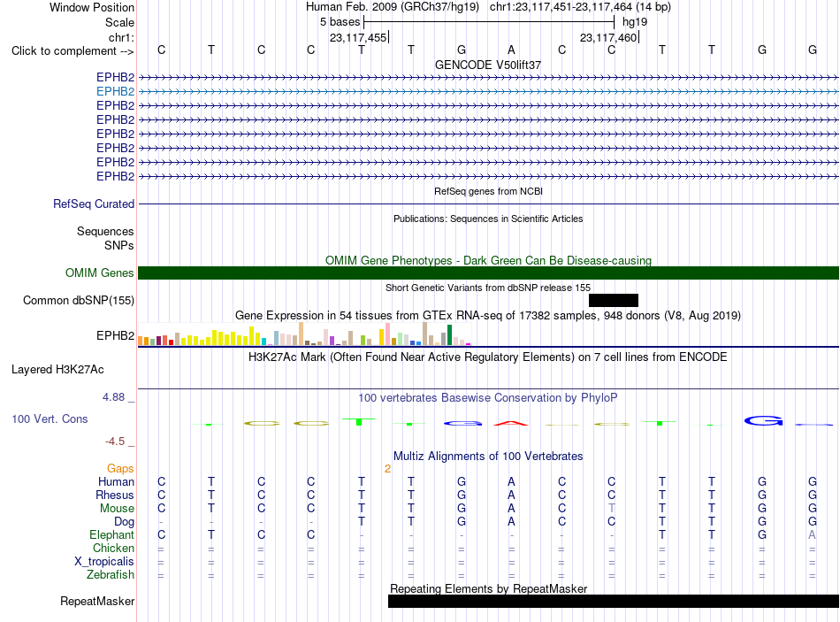Open 100 vertebrates Basewise Conservation PhyloP title

488,398
